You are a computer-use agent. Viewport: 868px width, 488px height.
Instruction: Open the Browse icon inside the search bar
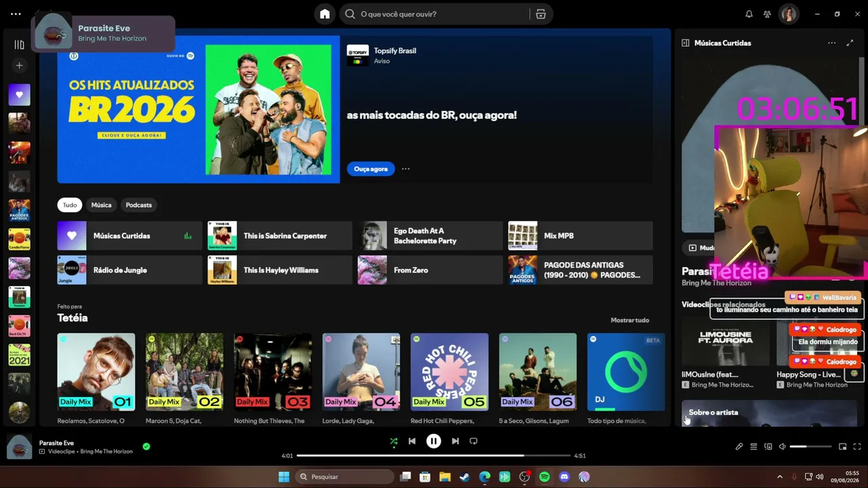tap(540, 14)
